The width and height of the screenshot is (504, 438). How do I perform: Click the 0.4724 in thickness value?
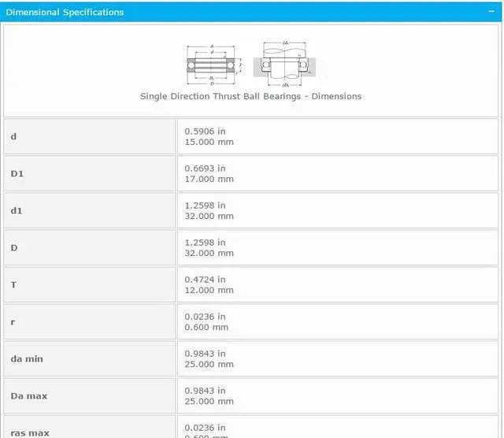(x=205, y=280)
